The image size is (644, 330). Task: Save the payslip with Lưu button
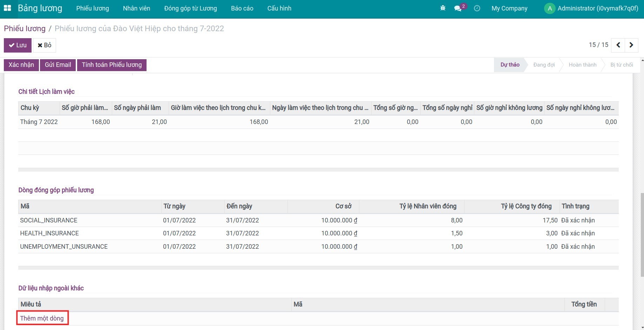coord(18,45)
